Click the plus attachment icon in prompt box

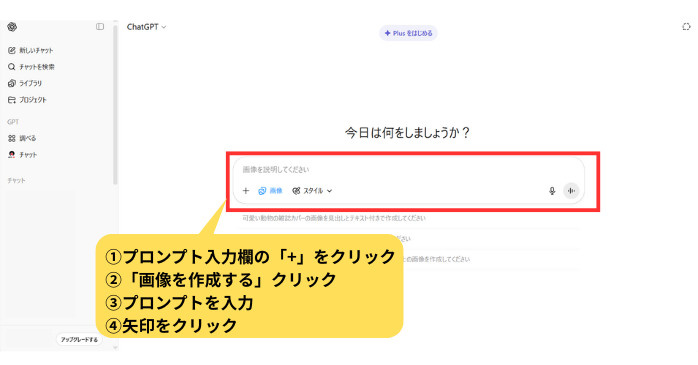point(246,191)
